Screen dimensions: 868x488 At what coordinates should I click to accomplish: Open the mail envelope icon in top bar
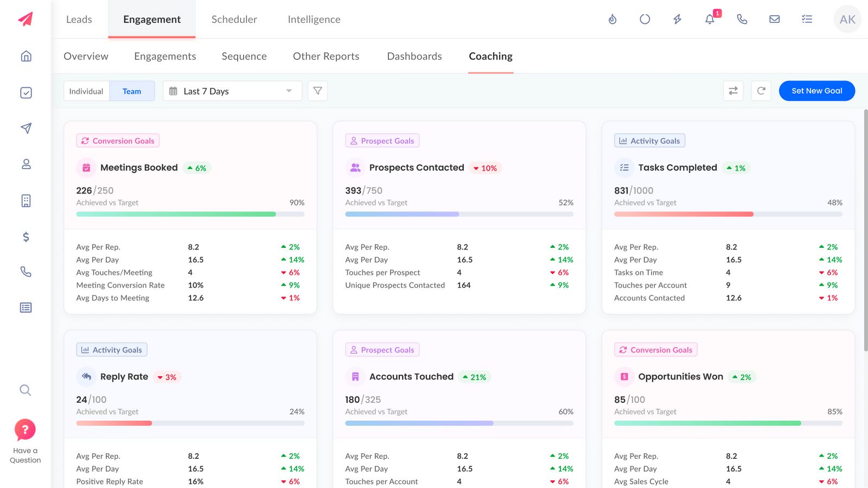775,19
